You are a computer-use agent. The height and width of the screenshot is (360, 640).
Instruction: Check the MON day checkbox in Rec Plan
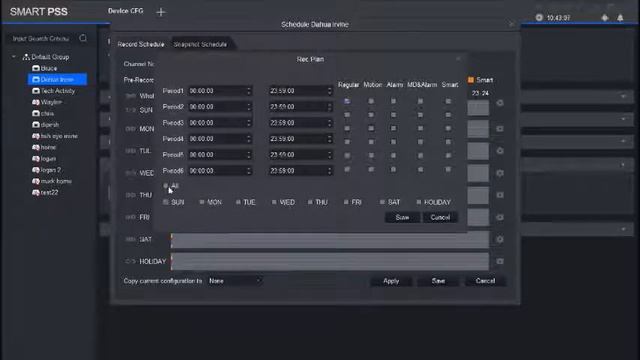202,202
